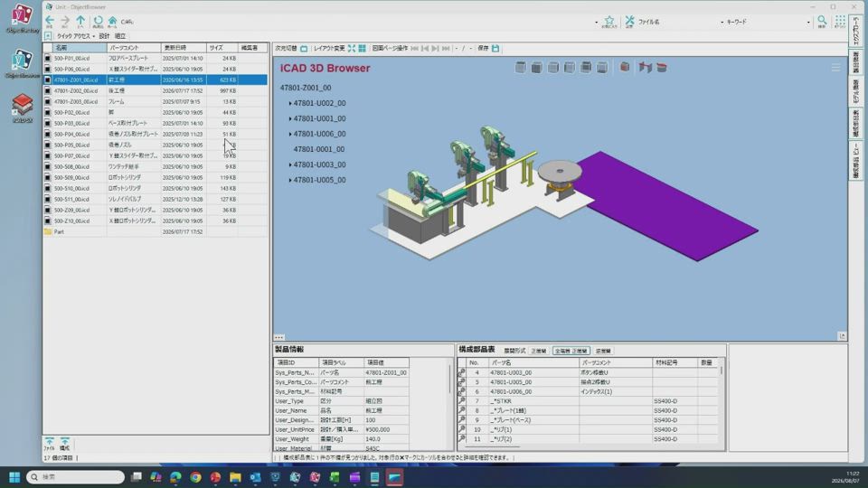Click the ellipsis button at the viewer bottom-left
Image resolution: width=868 pixels, height=488 pixels.
(279, 337)
